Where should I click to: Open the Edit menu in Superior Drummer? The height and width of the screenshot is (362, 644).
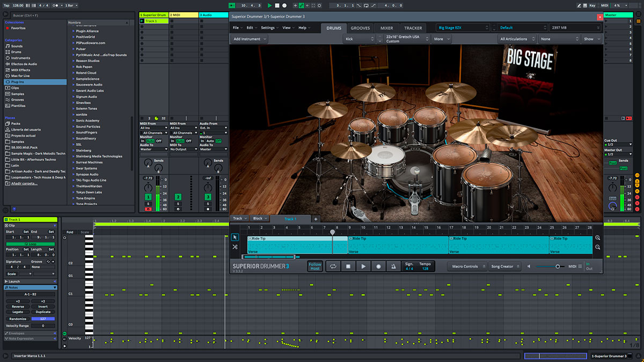[251, 28]
